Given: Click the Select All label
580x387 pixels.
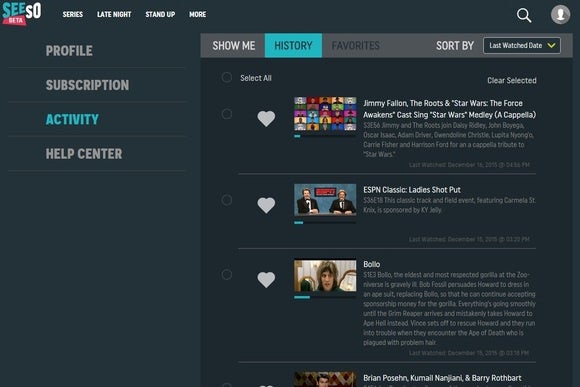Looking at the screenshot, I should [256, 78].
